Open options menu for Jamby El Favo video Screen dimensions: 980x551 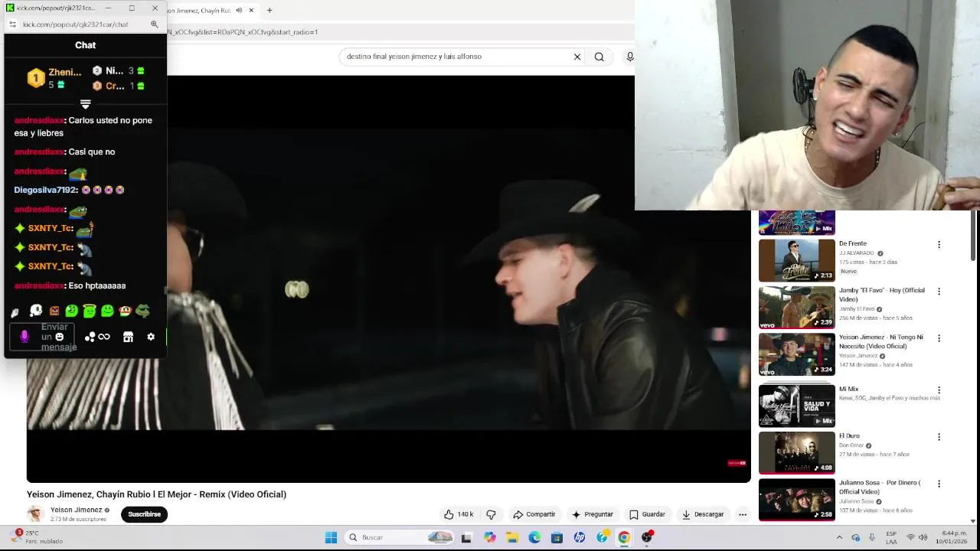tap(939, 292)
